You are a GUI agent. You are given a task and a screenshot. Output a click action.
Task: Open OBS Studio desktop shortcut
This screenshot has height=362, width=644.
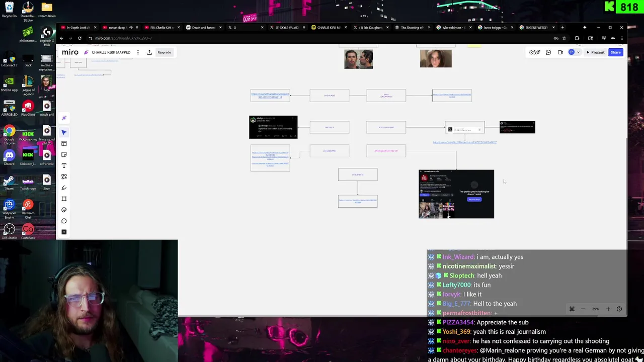9,232
